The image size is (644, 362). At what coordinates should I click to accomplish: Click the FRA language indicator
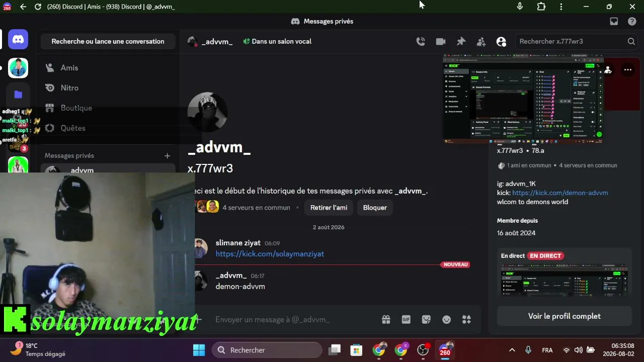547,350
